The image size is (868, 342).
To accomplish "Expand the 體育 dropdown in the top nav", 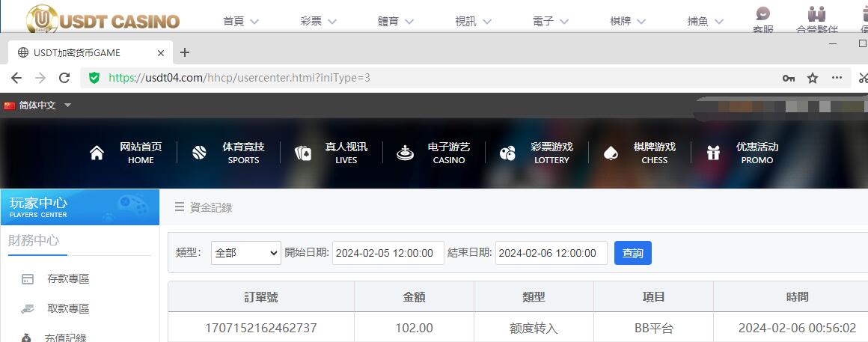I will [x=396, y=22].
